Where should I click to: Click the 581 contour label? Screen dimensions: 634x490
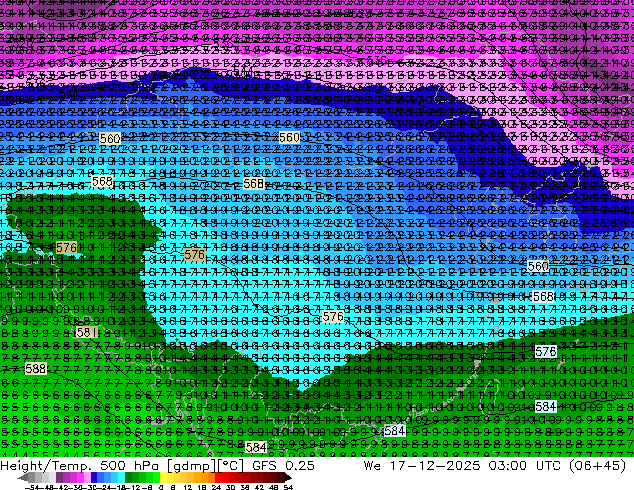point(87,332)
